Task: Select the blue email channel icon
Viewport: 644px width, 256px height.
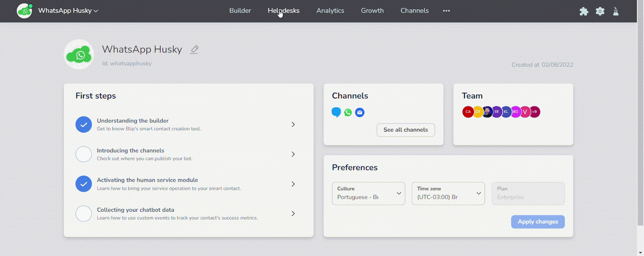Action: (x=360, y=112)
